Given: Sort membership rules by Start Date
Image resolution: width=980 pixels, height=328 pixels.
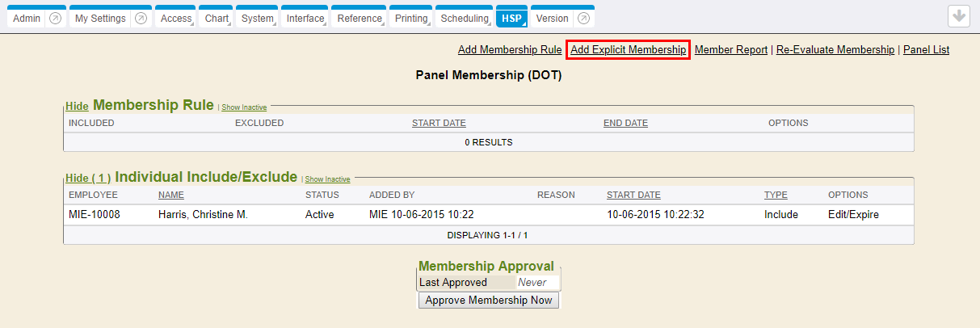Looking at the screenshot, I should tap(439, 124).
